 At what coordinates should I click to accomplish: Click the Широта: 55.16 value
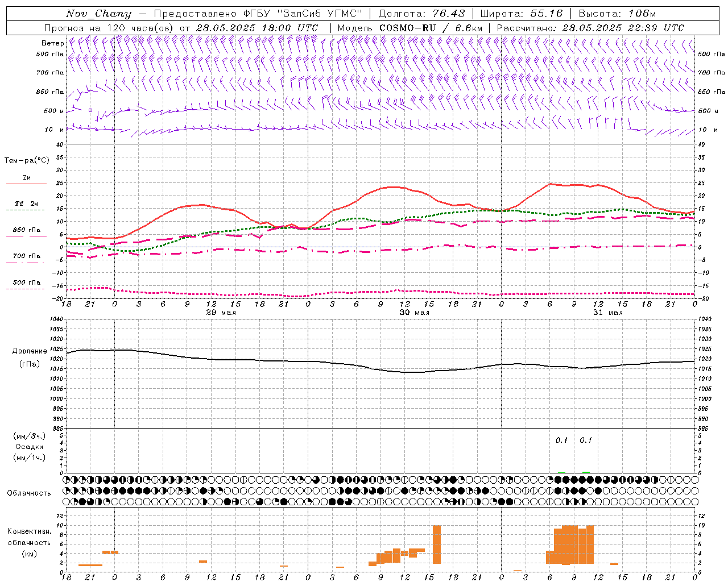tap(522, 14)
